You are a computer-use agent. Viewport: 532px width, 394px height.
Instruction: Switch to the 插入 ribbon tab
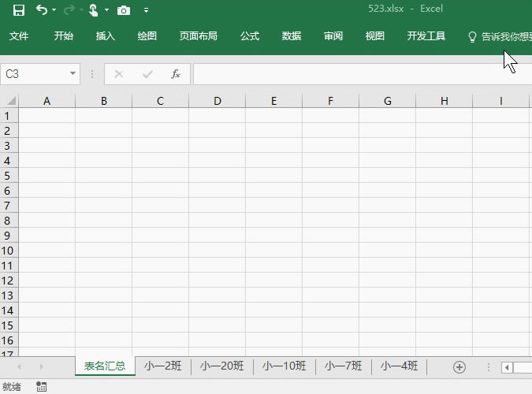[105, 36]
